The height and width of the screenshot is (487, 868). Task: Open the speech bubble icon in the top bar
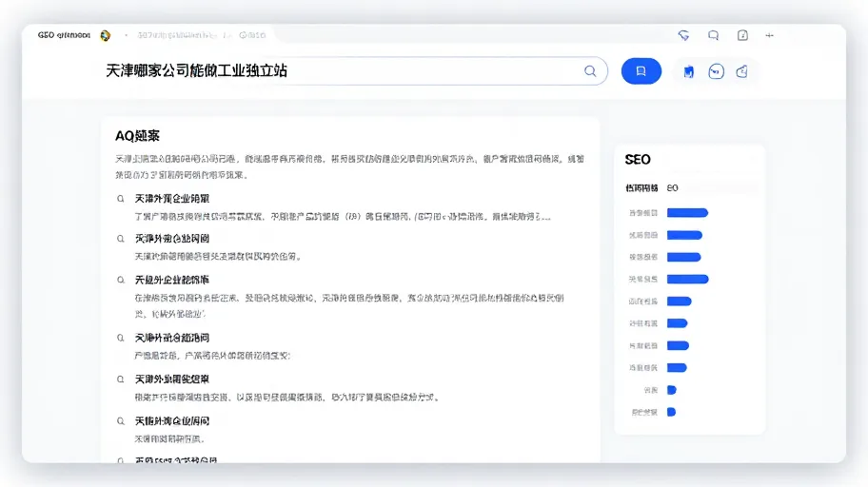[x=713, y=35]
